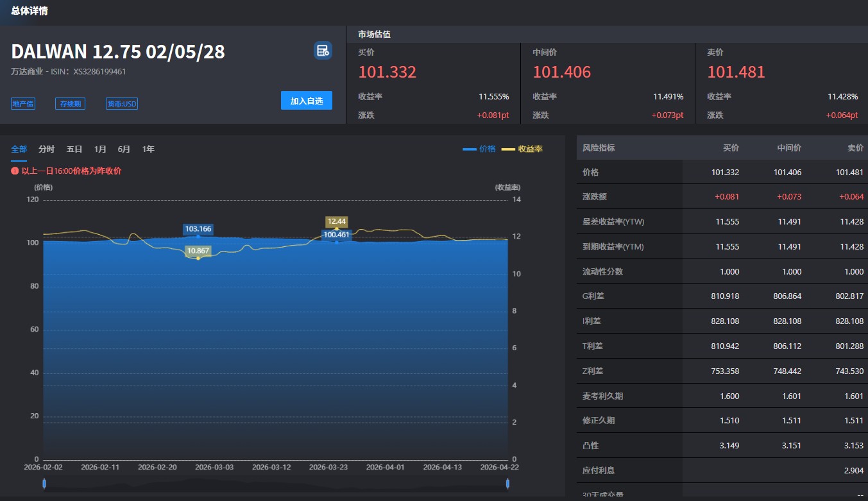This screenshot has width=868, height=501.
Task: Click the 103.166 price peak marker
Action: point(198,229)
